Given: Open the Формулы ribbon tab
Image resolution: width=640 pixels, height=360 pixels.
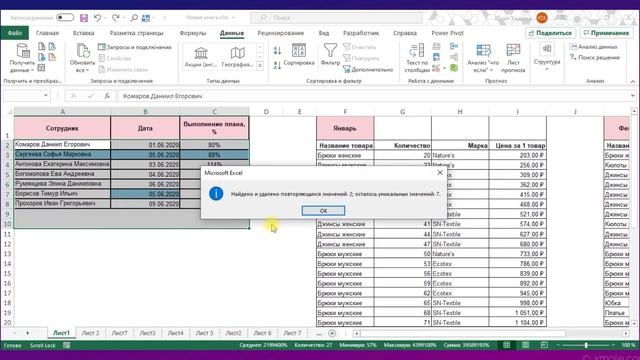Looking at the screenshot, I should coord(193,33).
